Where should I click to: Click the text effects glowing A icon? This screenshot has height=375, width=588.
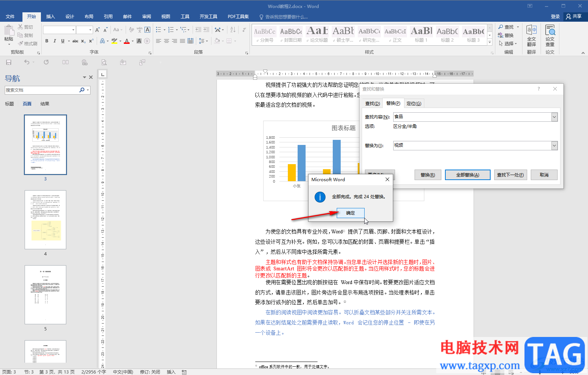click(x=102, y=41)
